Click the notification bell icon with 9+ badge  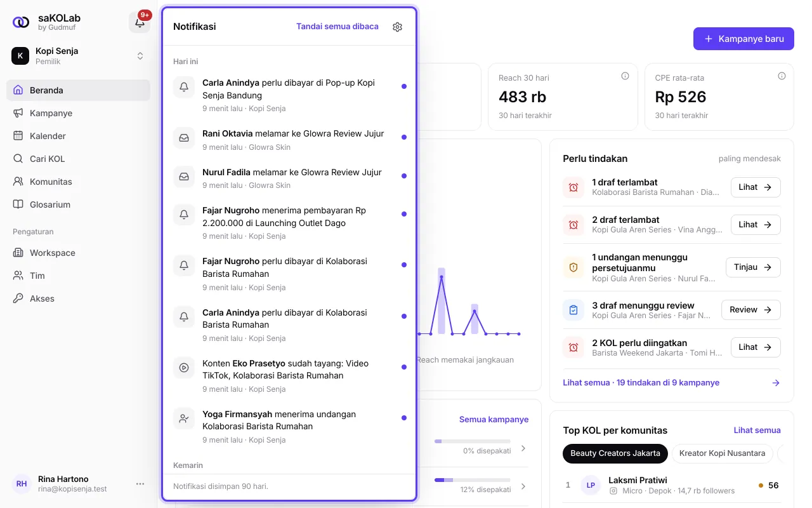[x=140, y=22]
